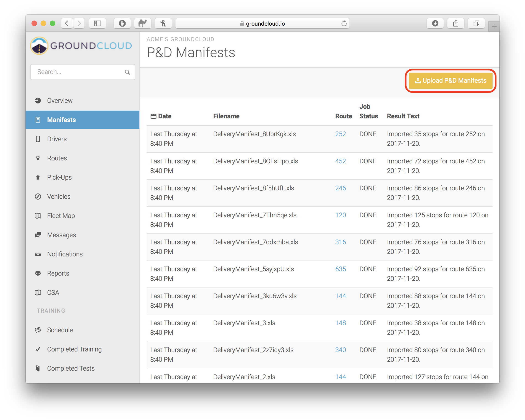Image resolution: width=525 pixels, height=420 pixels.
Task: Click the Completed Training checkmark icon
Action: (x=38, y=349)
